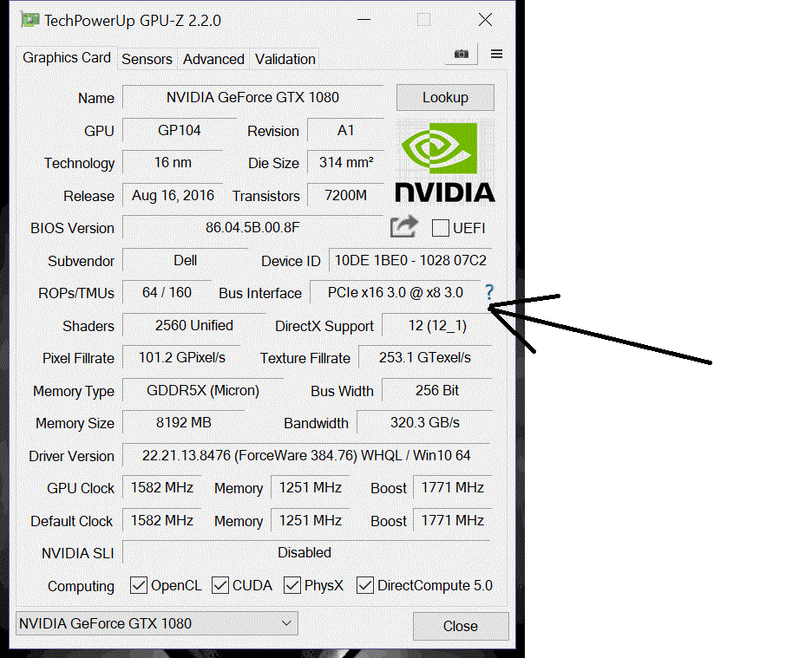Click the NVIDIA SLI field Disabled
The image size is (812, 658).
click(x=306, y=552)
